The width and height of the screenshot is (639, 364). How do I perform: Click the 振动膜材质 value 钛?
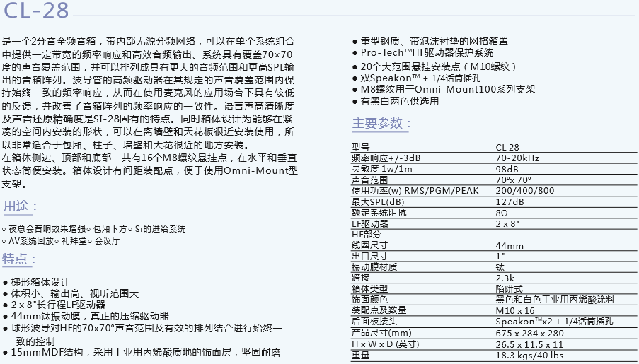pos(500,267)
